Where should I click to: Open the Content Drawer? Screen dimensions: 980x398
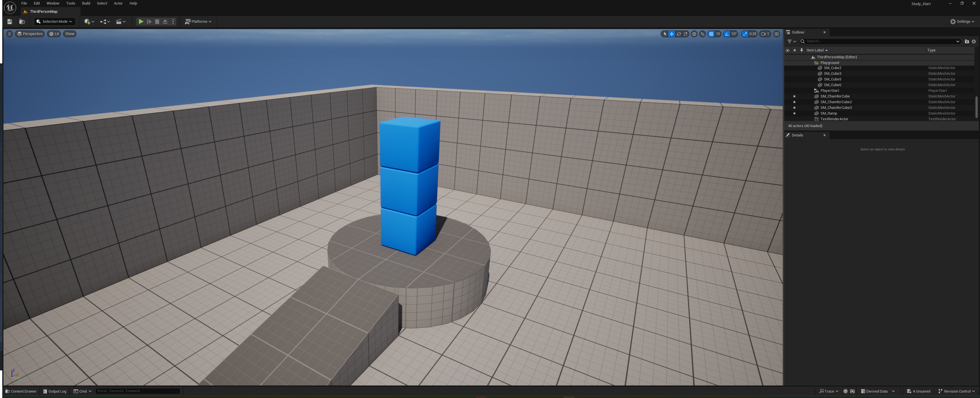click(21, 391)
